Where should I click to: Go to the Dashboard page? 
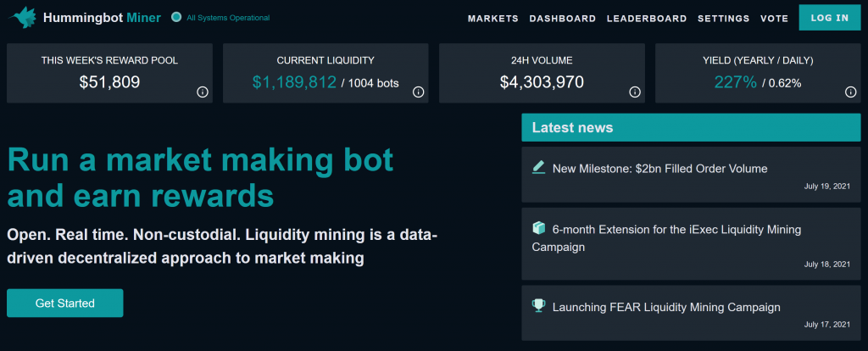(563, 19)
